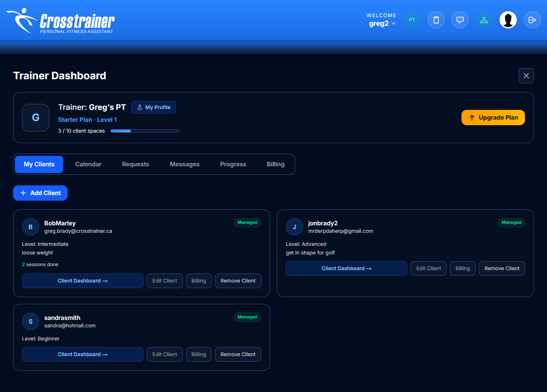Viewport: 547px width, 392px height.
Task: Click the G trainer avatar tile
Action: (36, 118)
